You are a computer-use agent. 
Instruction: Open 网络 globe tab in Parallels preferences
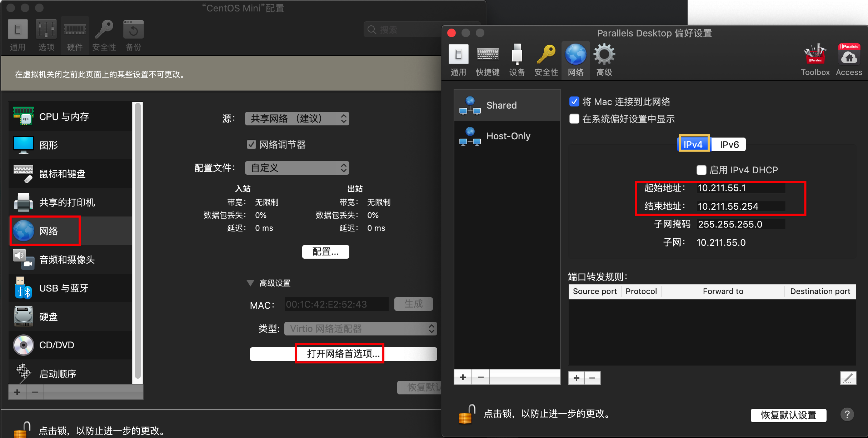coord(575,60)
